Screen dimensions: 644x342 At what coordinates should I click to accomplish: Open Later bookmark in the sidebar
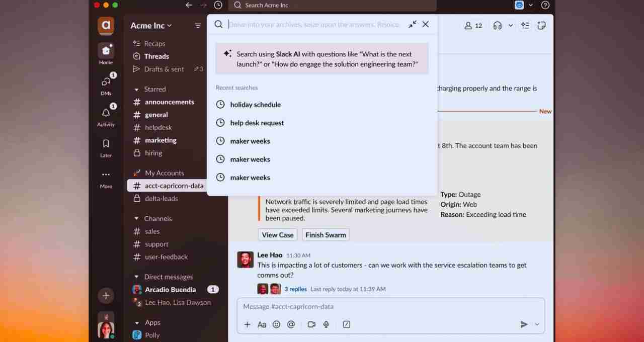(106, 147)
